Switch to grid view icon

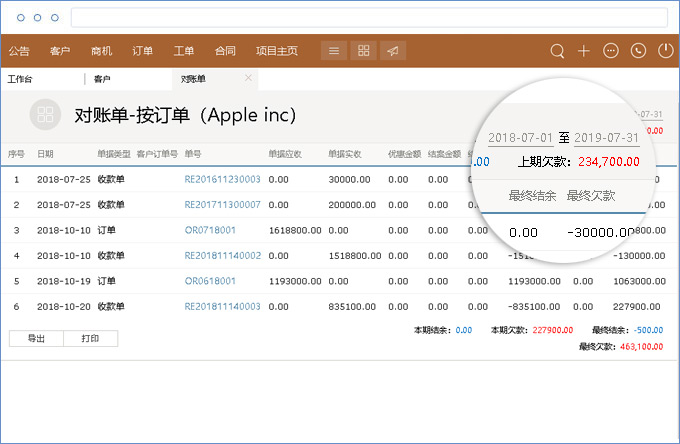(x=364, y=51)
